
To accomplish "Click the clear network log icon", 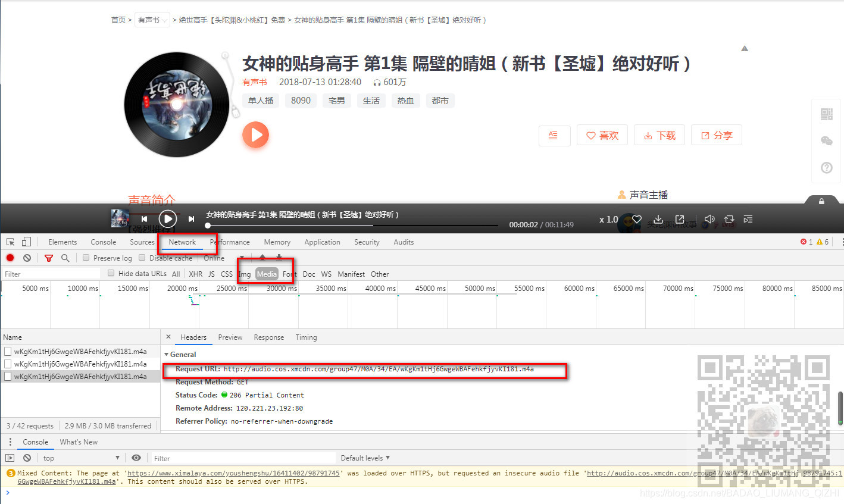I will coord(27,258).
